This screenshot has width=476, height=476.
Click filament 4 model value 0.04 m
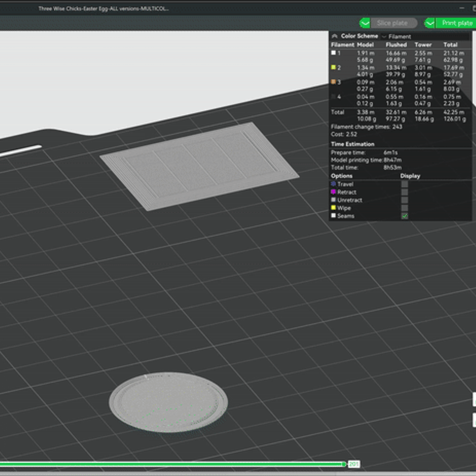[366, 97]
